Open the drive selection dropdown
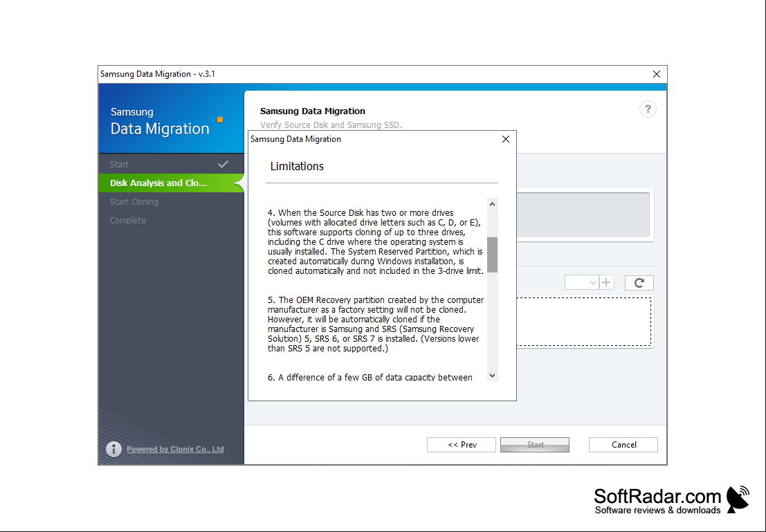 [581, 282]
